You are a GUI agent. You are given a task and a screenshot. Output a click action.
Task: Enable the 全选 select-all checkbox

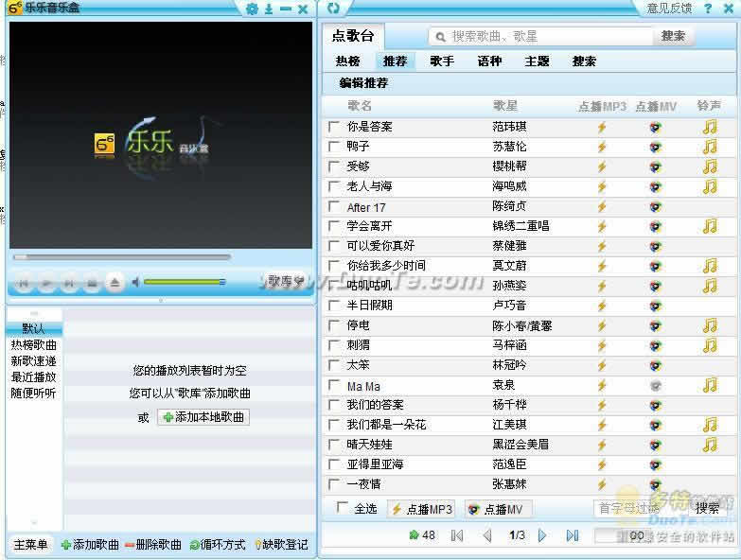pos(343,509)
